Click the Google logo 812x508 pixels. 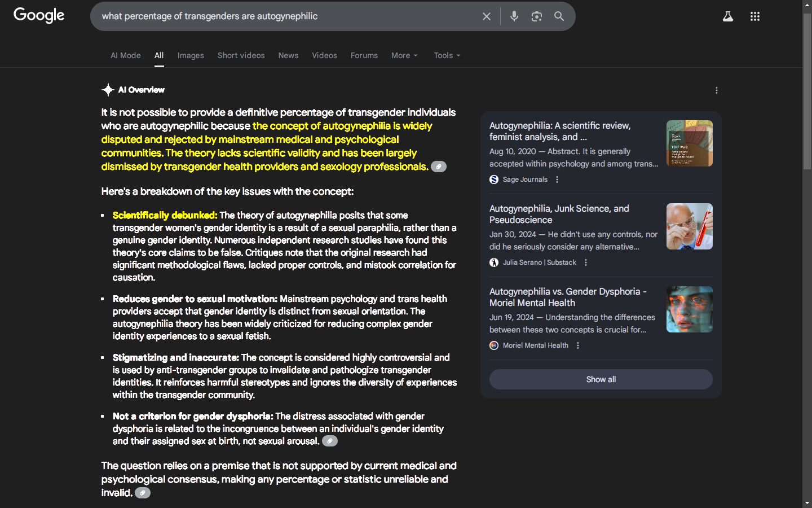point(39,15)
